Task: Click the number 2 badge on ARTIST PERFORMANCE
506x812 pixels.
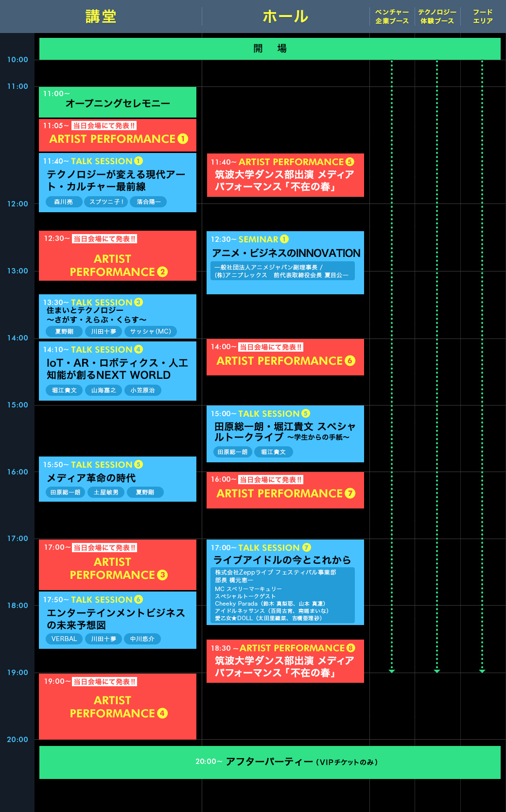Action: (x=162, y=272)
